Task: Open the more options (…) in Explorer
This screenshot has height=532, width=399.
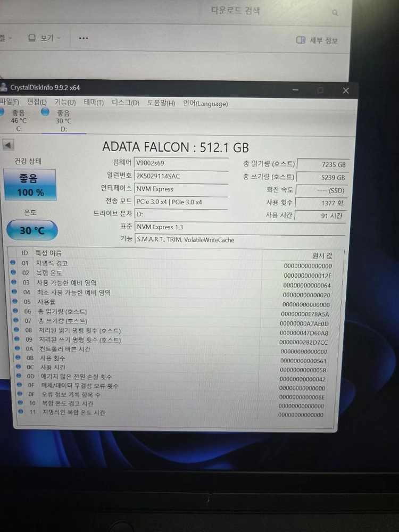Action: (84, 38)
